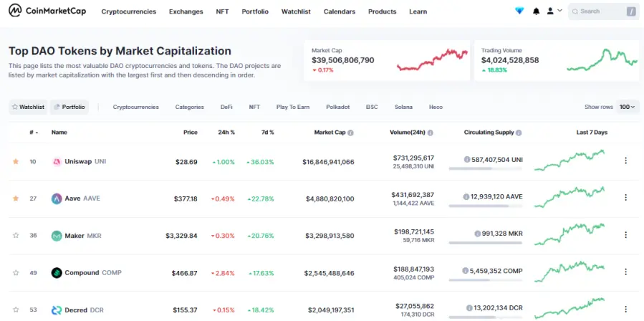Click the Watchlist filter button

[x=28, y=107]
